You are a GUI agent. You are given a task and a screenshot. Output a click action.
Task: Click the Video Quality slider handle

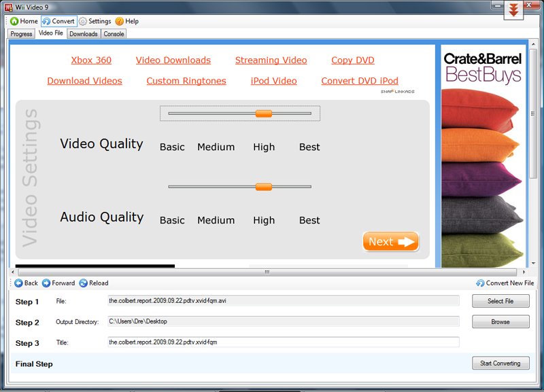(x=264, y=113)
